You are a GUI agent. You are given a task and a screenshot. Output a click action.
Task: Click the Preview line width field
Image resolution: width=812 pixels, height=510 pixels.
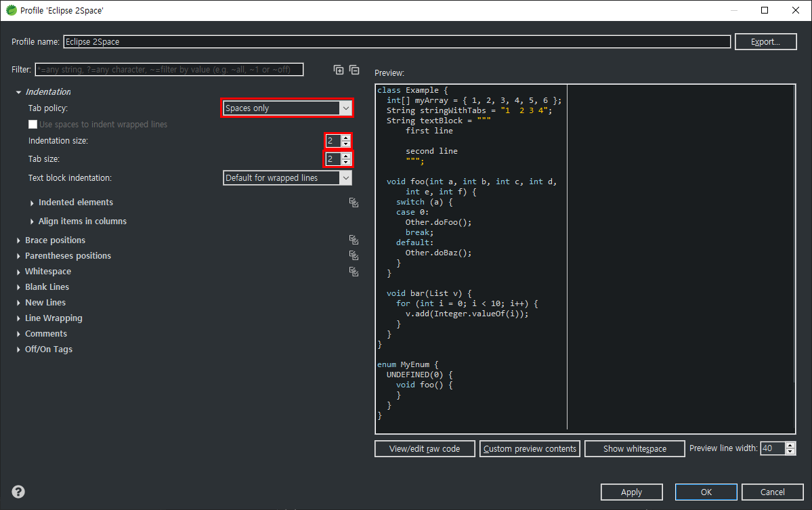pyautogui.click(x=773, y=448)
